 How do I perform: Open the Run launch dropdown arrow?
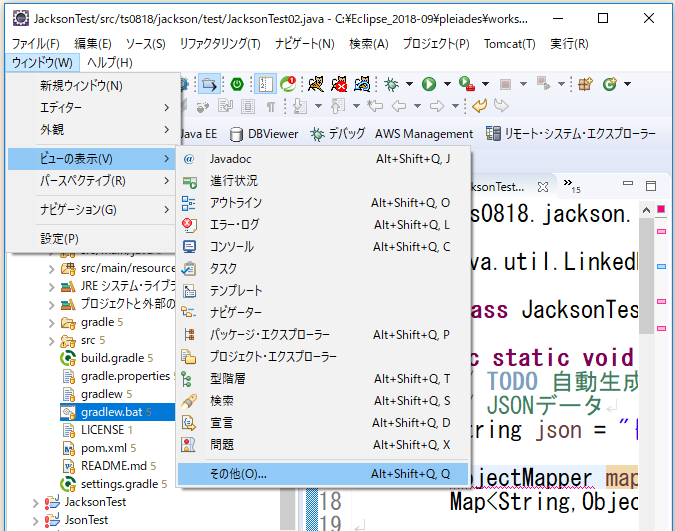[447, 84]
